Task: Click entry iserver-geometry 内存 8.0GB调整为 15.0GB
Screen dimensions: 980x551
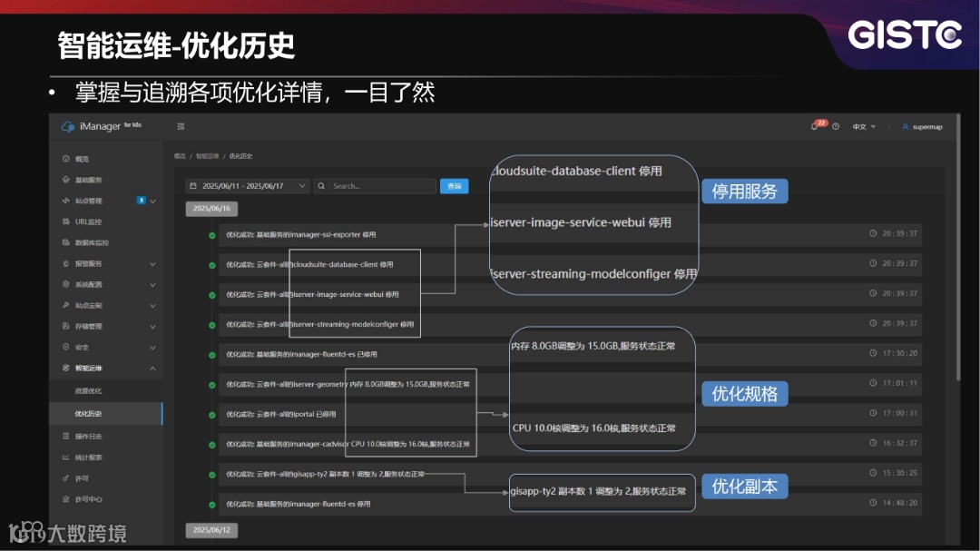Action: 570,384
